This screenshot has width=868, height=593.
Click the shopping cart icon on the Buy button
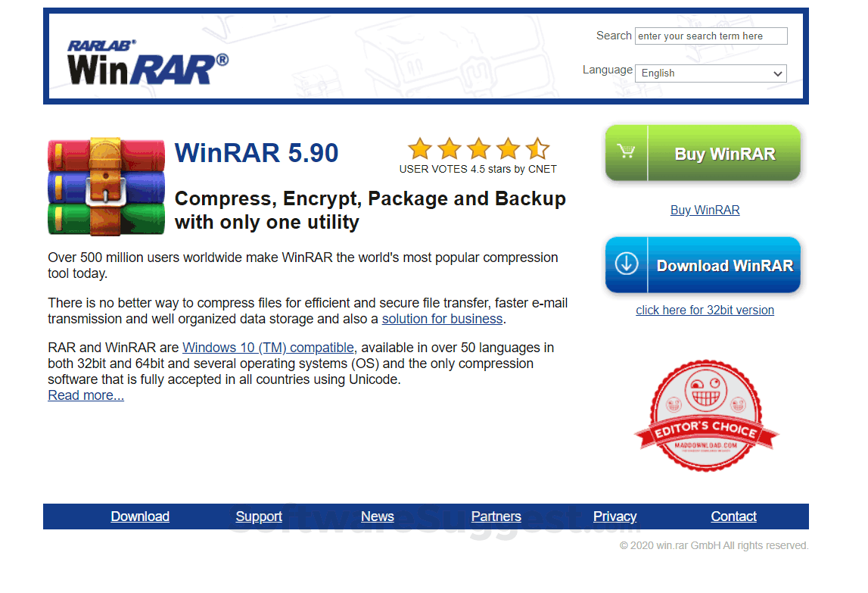point(626,151)
